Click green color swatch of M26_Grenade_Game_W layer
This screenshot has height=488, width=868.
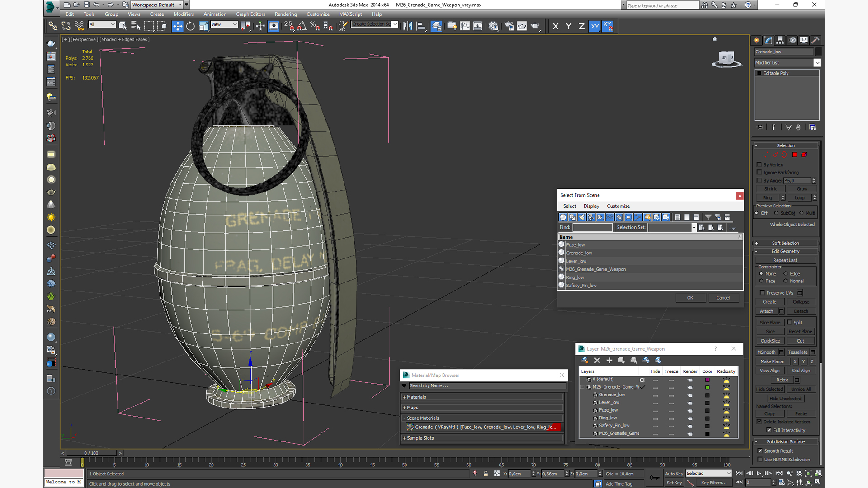pos(708,387)
